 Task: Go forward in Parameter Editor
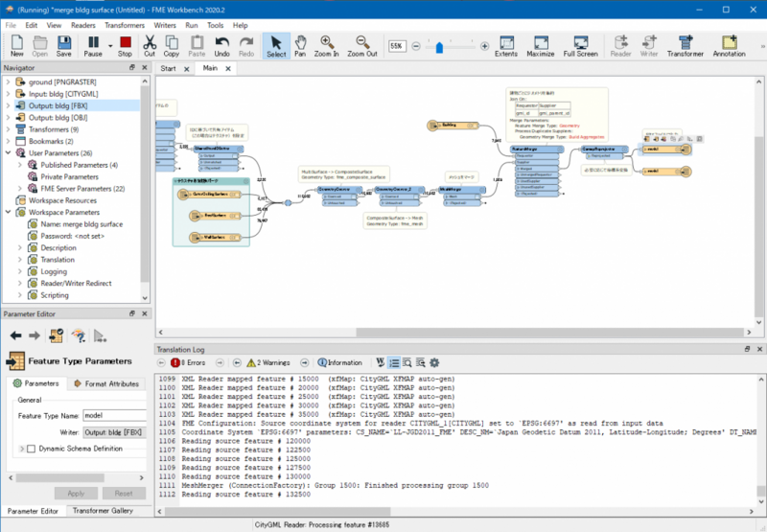35,335
